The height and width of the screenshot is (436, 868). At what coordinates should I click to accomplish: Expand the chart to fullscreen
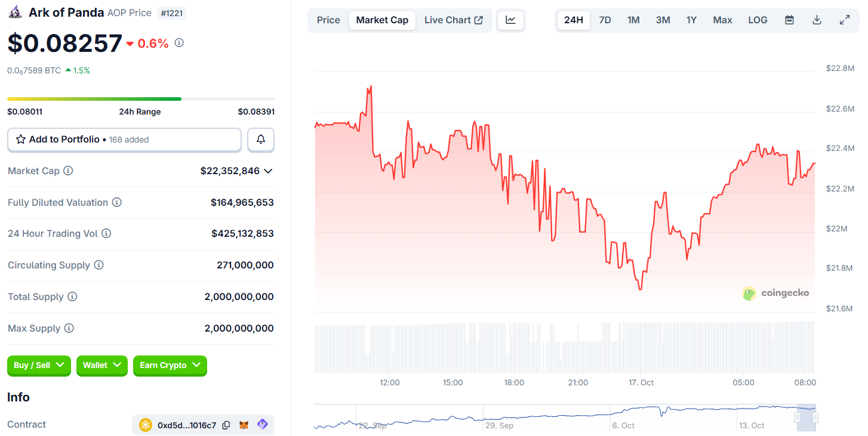click(845, 19)
